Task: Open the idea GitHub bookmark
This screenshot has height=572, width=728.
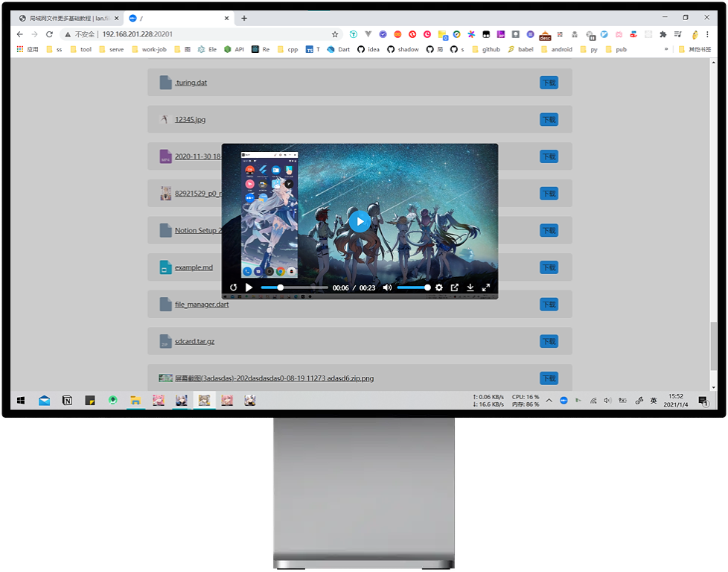Action: coord(368,49)
